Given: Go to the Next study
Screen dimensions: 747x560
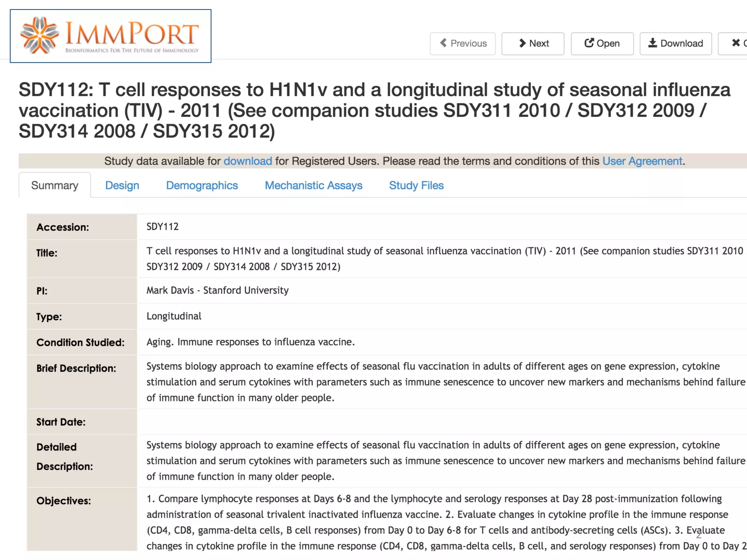Looking at the screenshot, I should [533, 43].
